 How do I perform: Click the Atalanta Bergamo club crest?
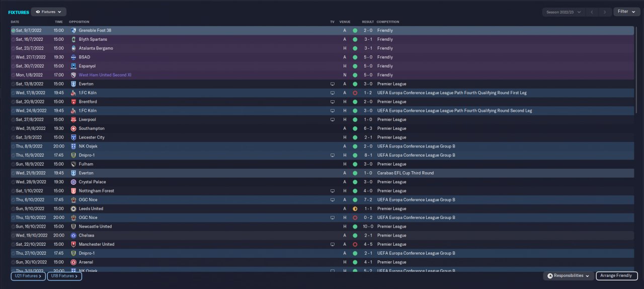73,48
